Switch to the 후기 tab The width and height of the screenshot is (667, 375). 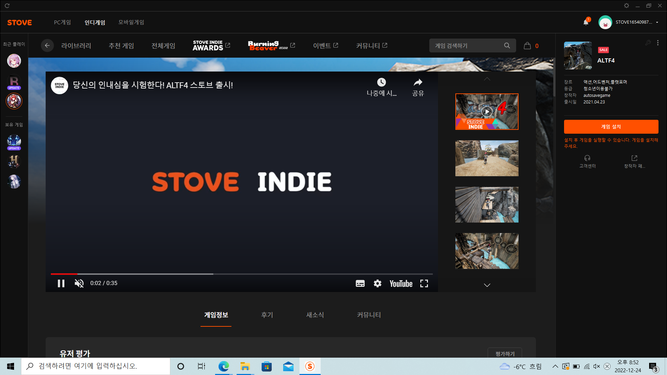coord(267,315)
